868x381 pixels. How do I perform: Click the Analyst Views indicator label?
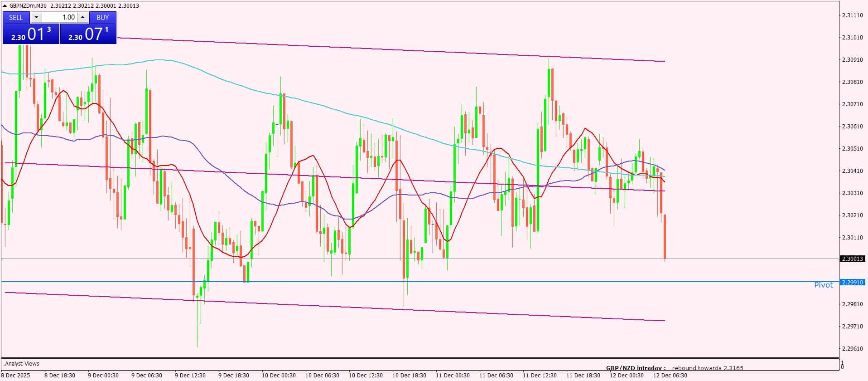coord(22,363)
